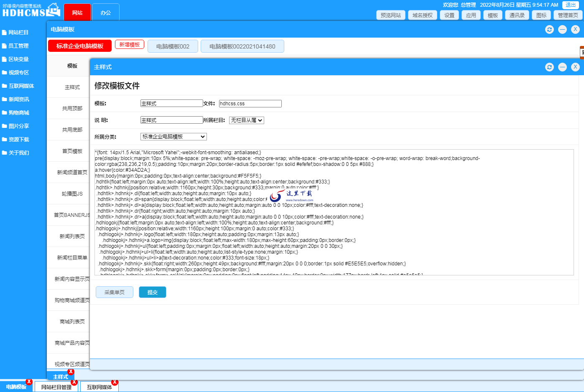Click the 退出 logout button
The width and height of the screenshot is (584, 392).
(x=570, y=5)
